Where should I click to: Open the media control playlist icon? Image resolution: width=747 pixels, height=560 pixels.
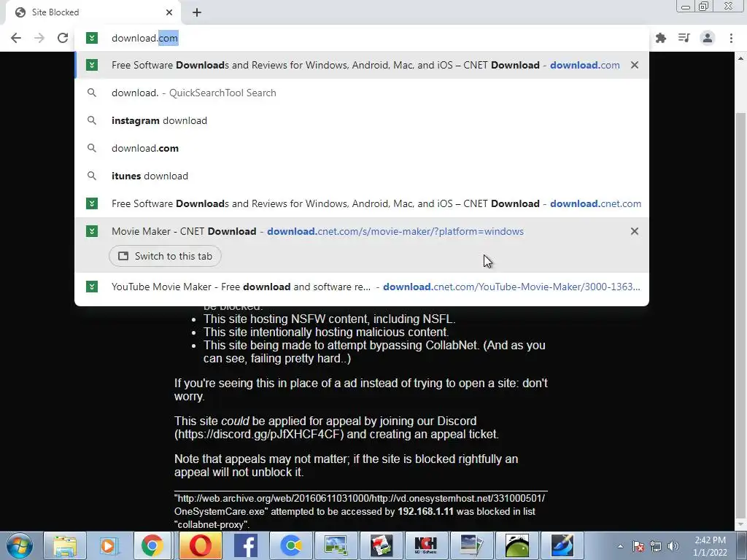684,38
